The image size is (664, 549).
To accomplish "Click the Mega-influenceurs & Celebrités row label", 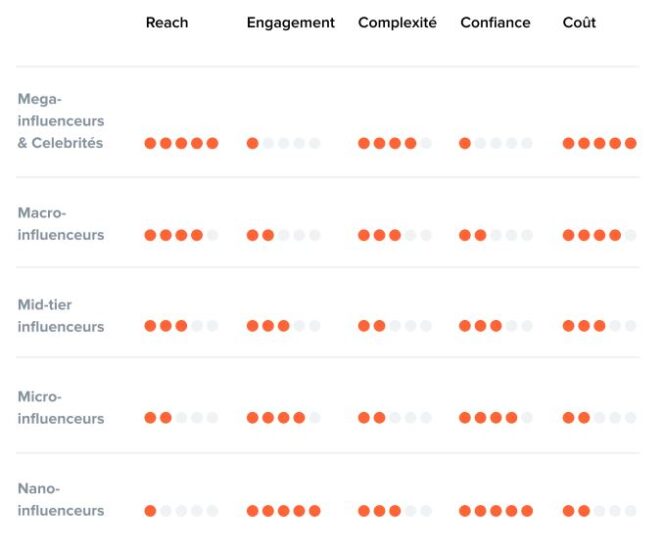I will click(61, 121).
